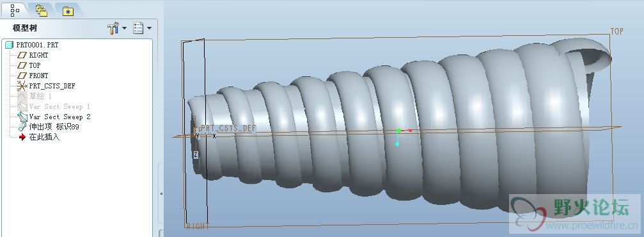Expand the model tree settings dropdown arrow
The height and width of the screenshot is (237, 644).
point(124,29)
